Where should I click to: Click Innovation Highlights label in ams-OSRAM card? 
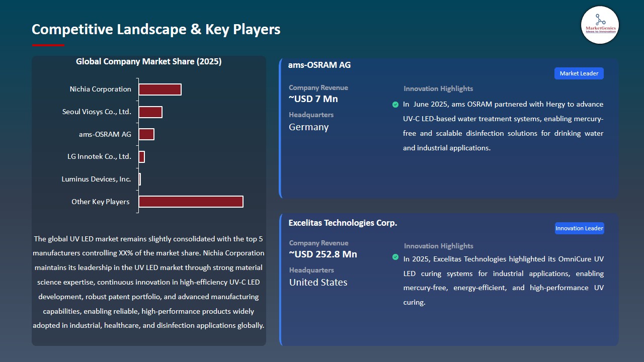point(438,88)
